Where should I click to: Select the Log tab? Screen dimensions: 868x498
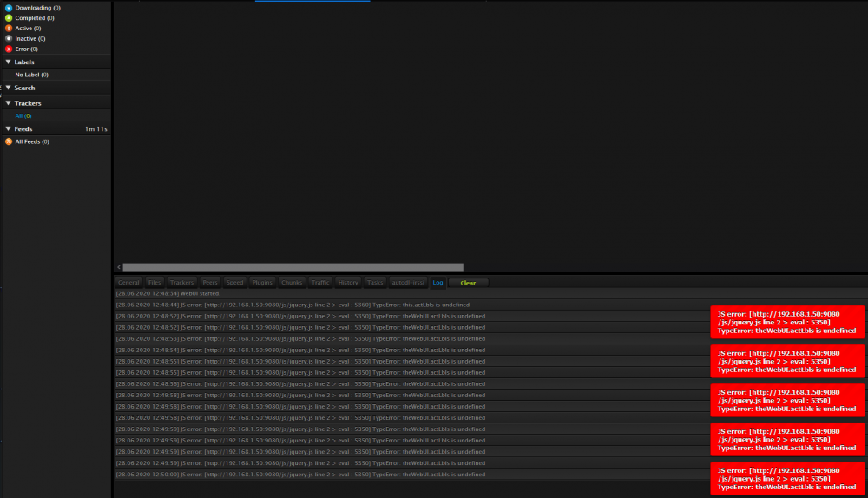pyautogui.click(x=437, y=282)
